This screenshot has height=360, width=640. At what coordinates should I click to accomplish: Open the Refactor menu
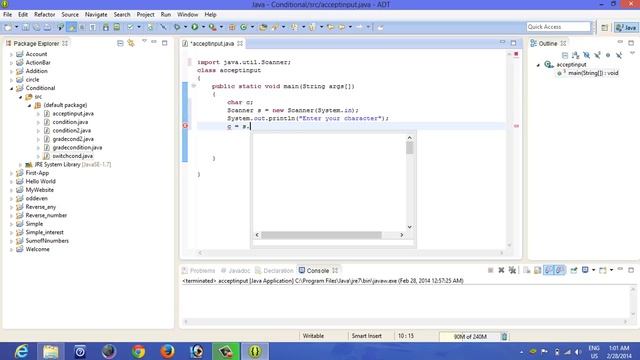44,14
